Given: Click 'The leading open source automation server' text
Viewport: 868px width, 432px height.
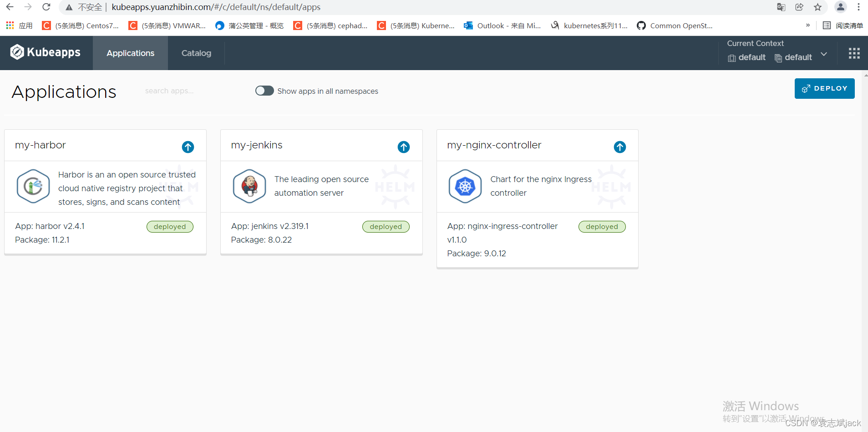Looking at the screenshot, I should (321, 186).
